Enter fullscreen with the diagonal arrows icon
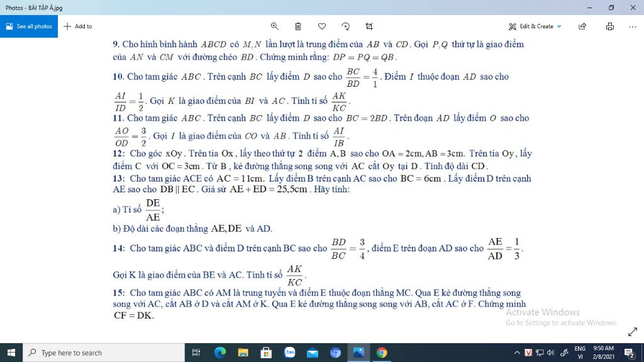 click(633, 332)
